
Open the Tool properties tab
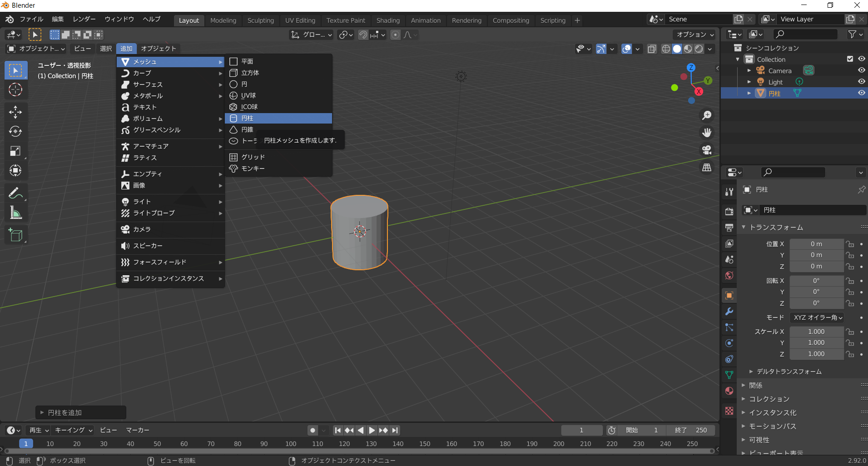tap(729, 192)
